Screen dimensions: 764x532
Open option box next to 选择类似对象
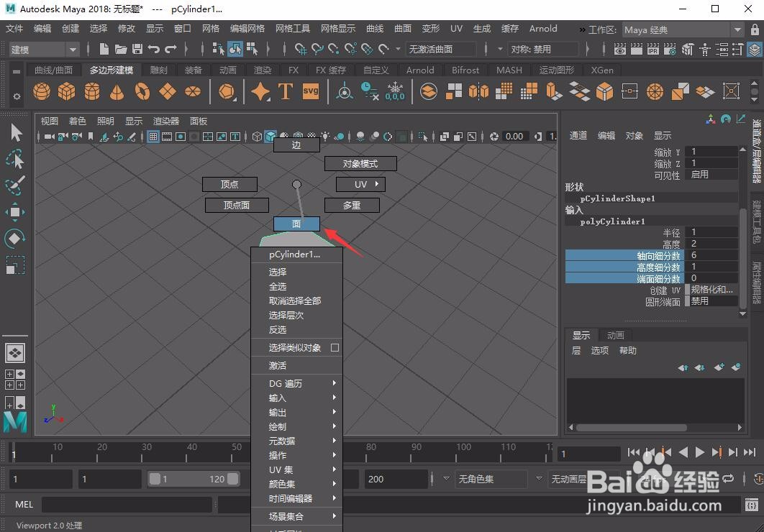click(x=335, y=347)
